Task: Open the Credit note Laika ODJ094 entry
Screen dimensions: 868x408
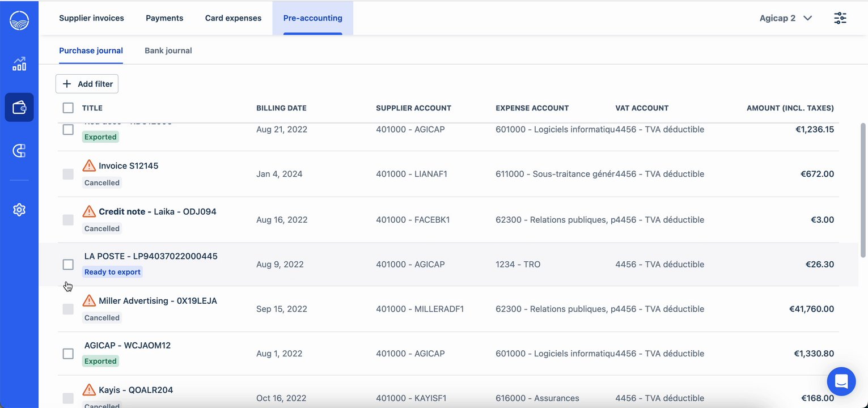Action: click(157, 211)
